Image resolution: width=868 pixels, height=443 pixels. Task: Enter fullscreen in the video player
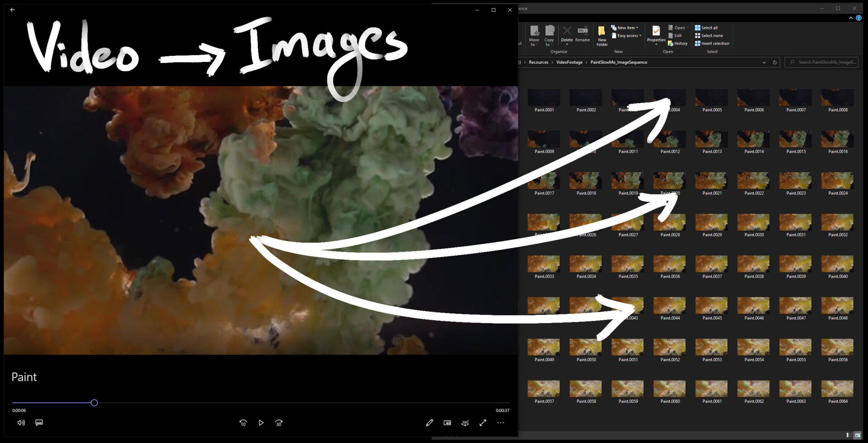click(482, 422)
